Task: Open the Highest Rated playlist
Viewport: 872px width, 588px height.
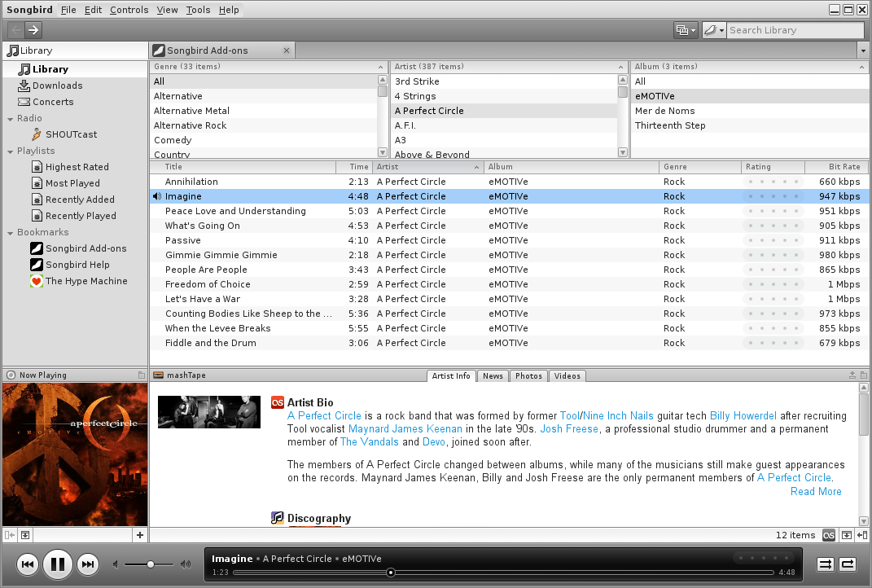Action: [x=70, y=167]
